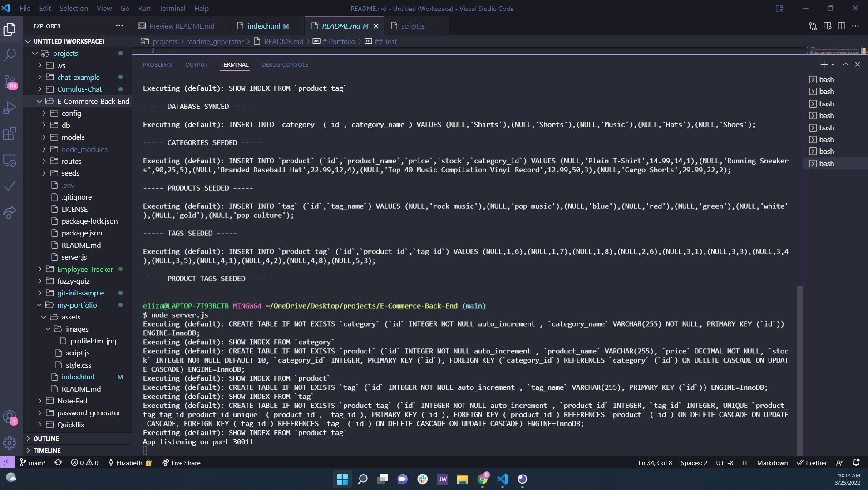Switch to the DEBUG CONSOLE tab
868x490 pixels.
point(285,64)
